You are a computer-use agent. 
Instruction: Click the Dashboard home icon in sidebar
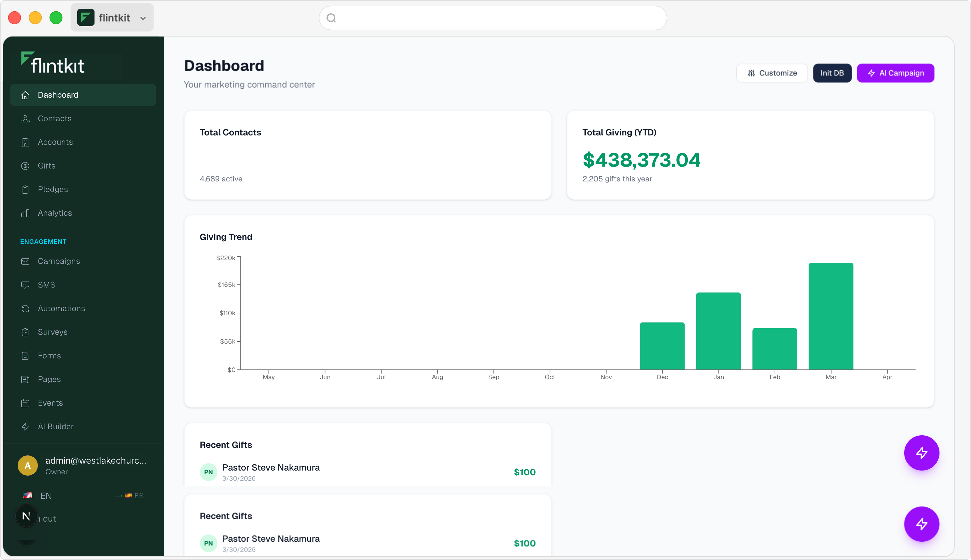coord(26,95)
